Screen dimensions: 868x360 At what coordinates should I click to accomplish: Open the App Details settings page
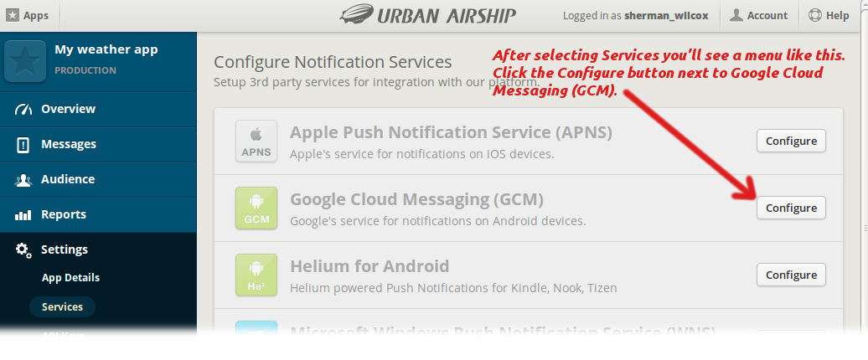click(71, 278)
